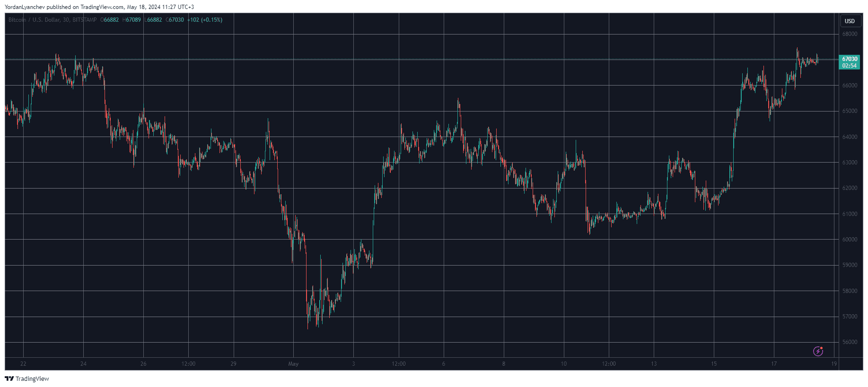
Task: Click the low value L66882
Action: pyautogui.click(x=153, y=20)
